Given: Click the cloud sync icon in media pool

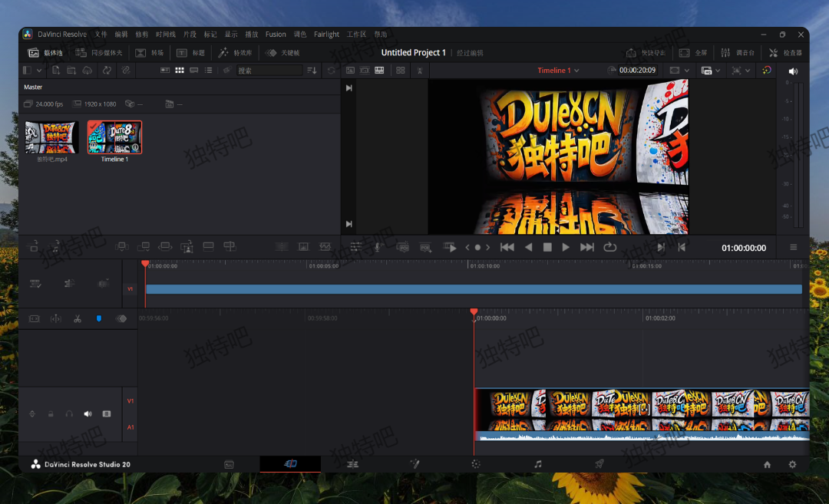Looking at the screenshot, I should (88, 71).
